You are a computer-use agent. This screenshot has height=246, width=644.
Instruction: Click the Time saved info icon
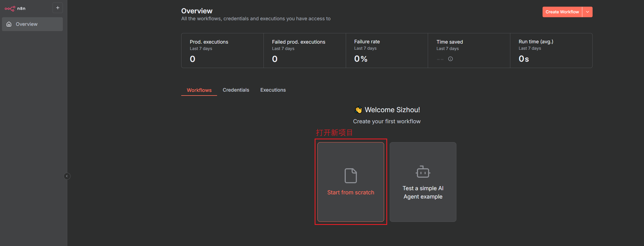tap(450, 59)
